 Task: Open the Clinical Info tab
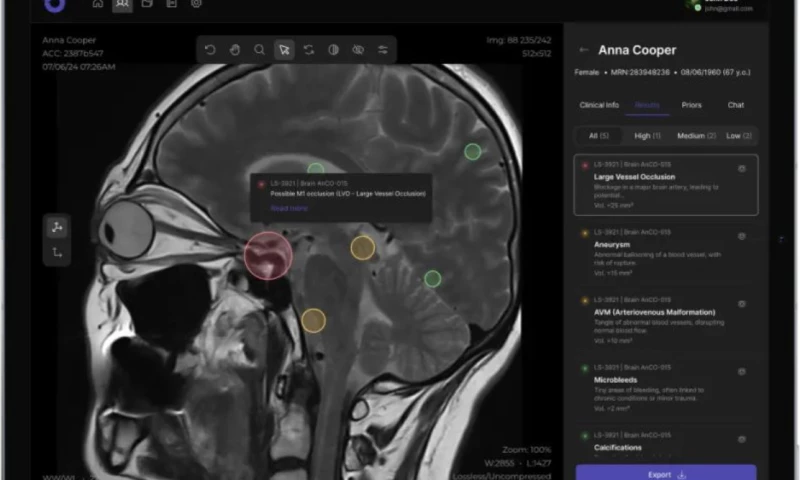click(x=599, y=105)
